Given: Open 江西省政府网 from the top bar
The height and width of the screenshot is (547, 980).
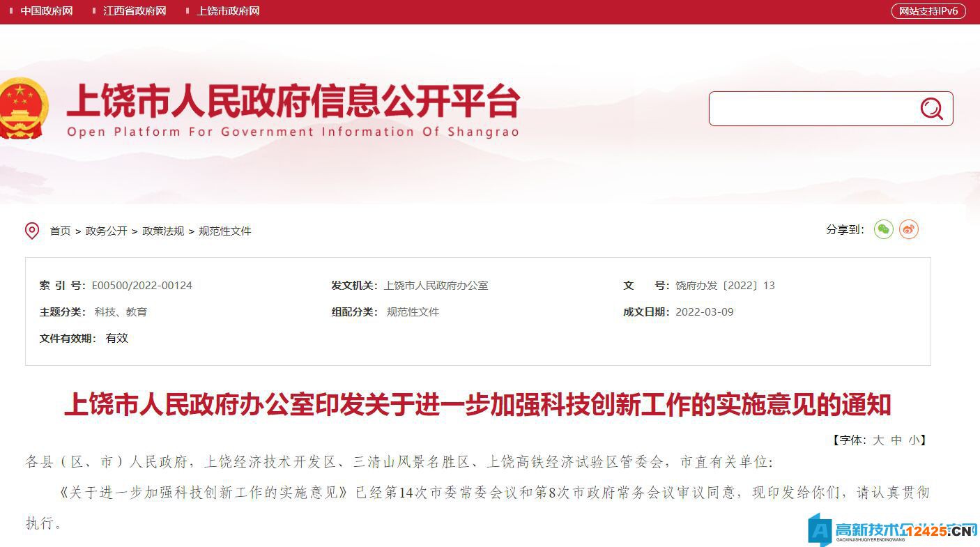Looking at the screenshot, I should 133,10.
